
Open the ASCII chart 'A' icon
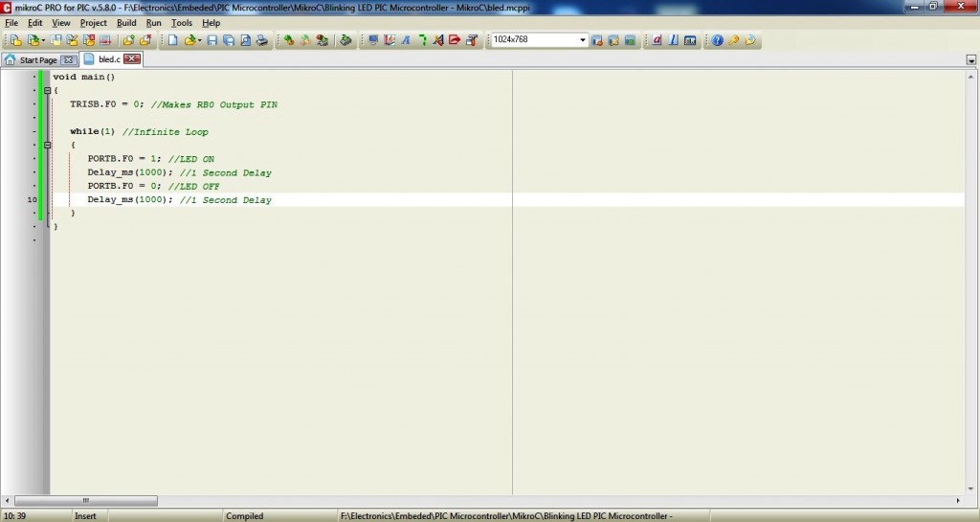pos(406,40)
